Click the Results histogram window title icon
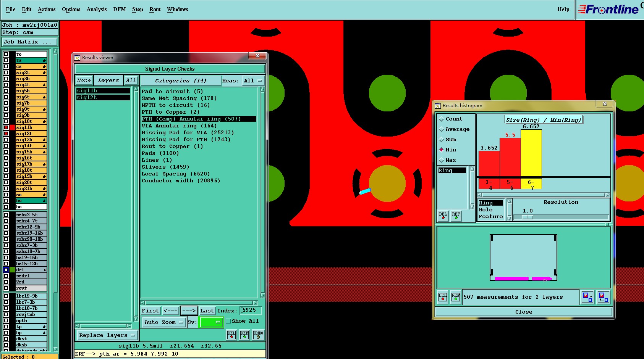The height and width of the screenshot is (359, 644). [438, 106]
